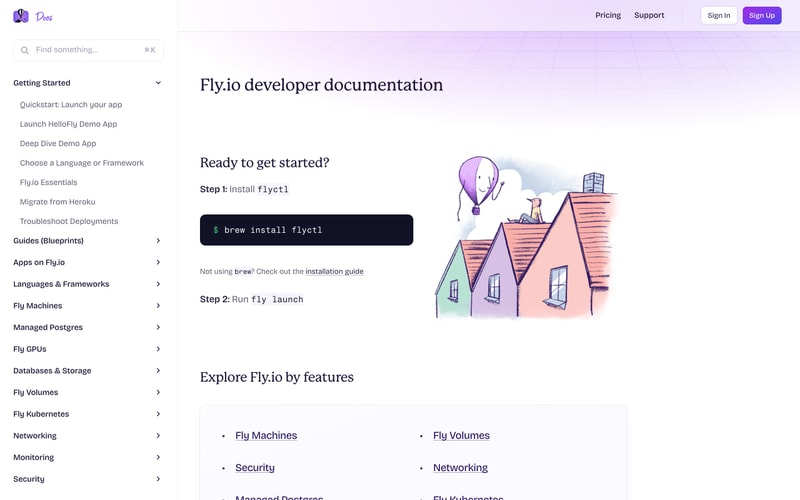This screenshot has height=500, width=800.
Task: Open the installation guide link
Action: tap(334, 271)
